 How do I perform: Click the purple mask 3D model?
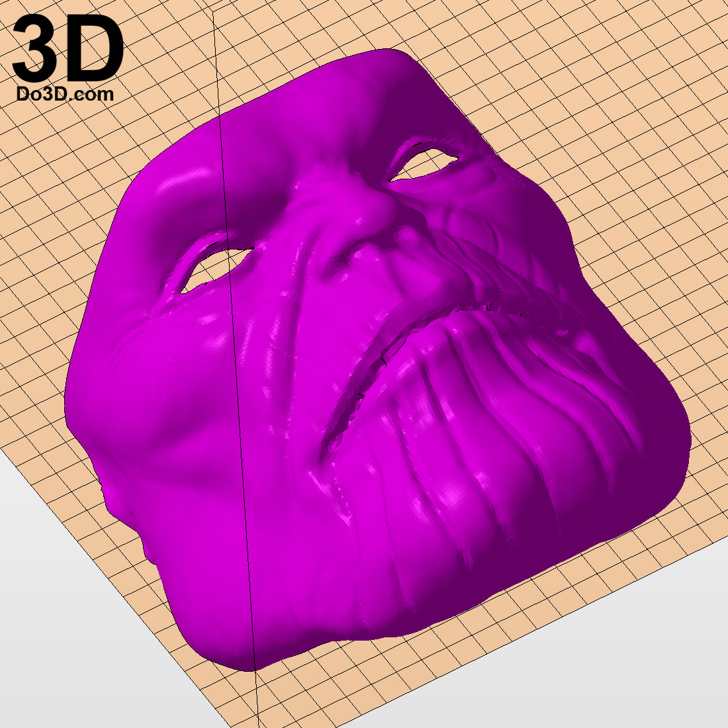point(377,360)
